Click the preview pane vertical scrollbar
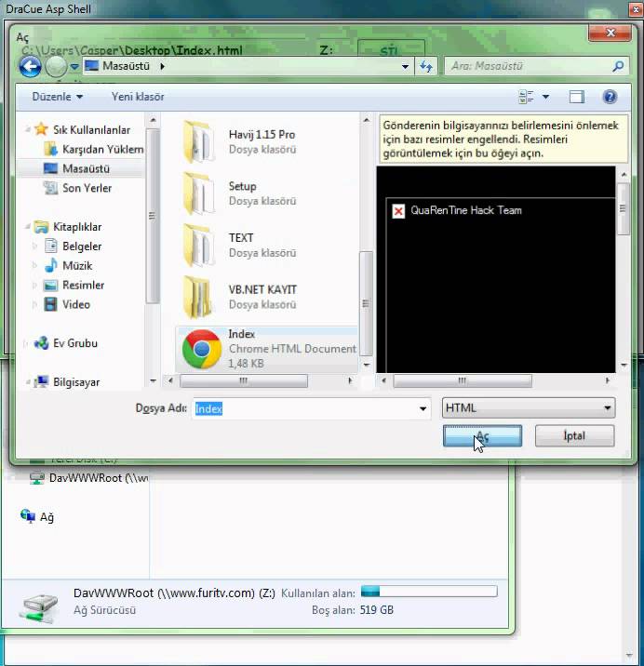Viewport: 644px width, 666px height. point(624,208)
